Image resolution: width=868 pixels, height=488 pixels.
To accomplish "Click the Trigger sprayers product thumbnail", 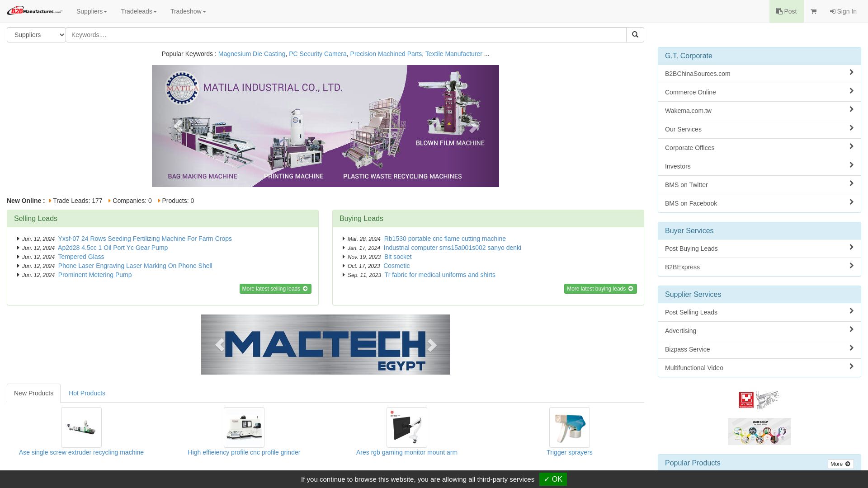I will pyautogui.click(x=569, y=427).
